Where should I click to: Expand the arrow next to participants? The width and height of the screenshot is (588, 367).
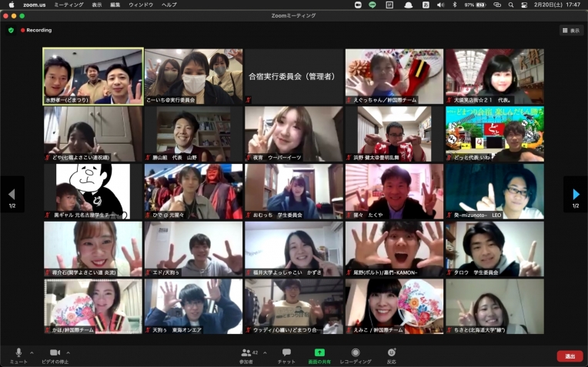point(265,352)
